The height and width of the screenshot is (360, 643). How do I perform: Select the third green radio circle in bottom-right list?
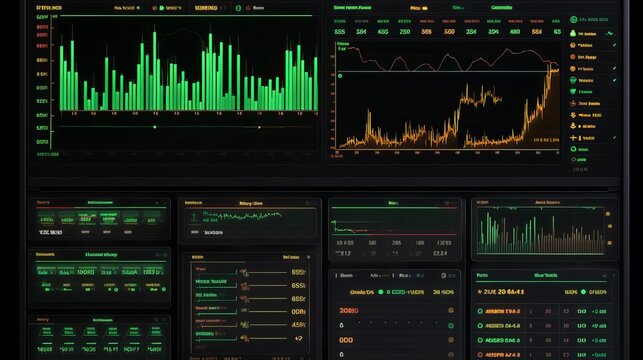tap(480, 340)
